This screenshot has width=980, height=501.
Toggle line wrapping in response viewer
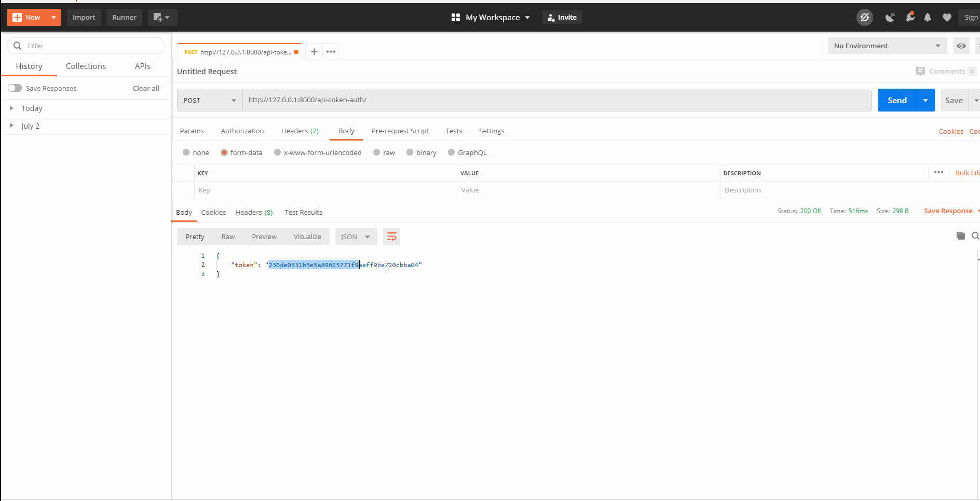pos(391,236)
